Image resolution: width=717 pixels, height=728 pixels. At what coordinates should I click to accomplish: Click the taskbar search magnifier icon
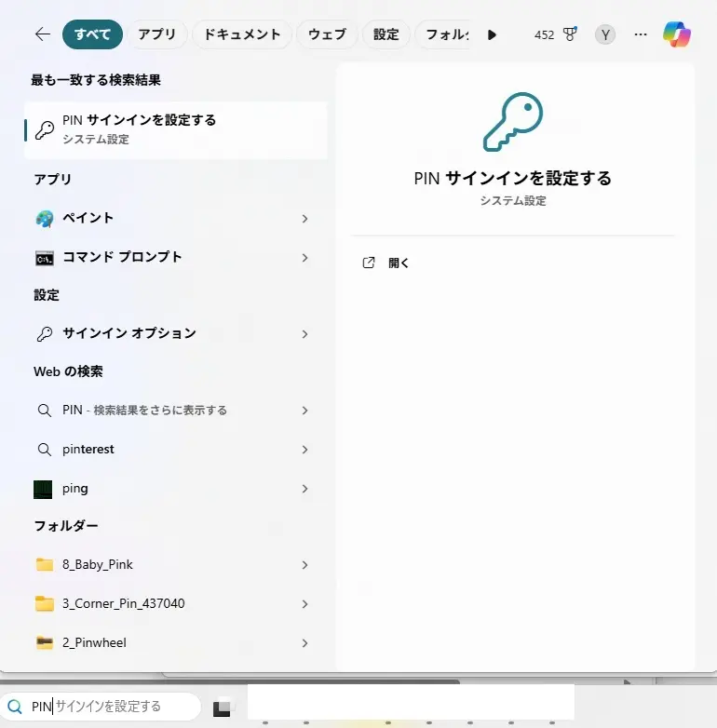15,707
